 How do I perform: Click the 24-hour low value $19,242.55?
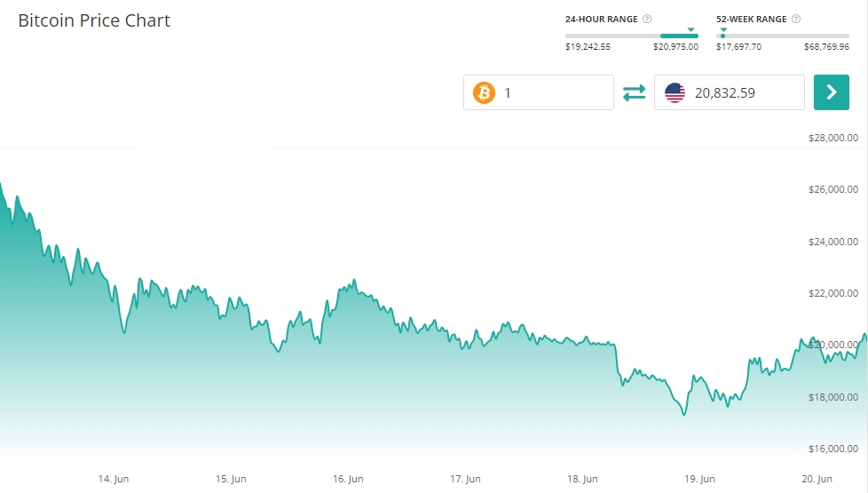pyautogui.click(x=588, y=47)
